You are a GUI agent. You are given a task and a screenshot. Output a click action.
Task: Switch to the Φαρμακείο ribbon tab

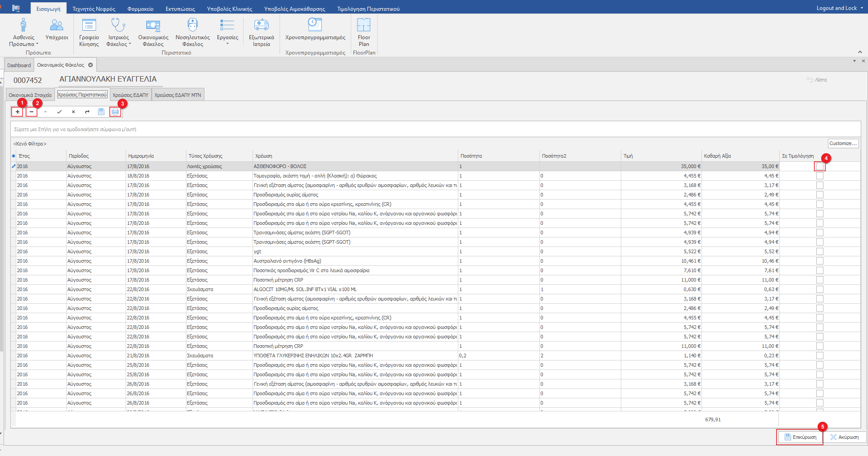click(140, 9)
